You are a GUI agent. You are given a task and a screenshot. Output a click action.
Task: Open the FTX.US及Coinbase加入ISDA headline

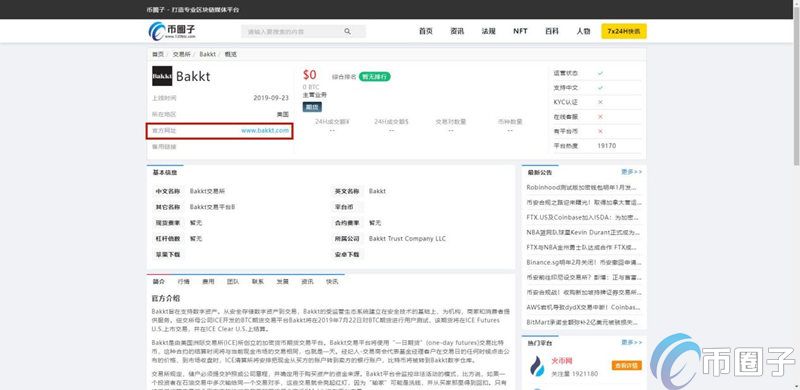click(x=583, y=217)
